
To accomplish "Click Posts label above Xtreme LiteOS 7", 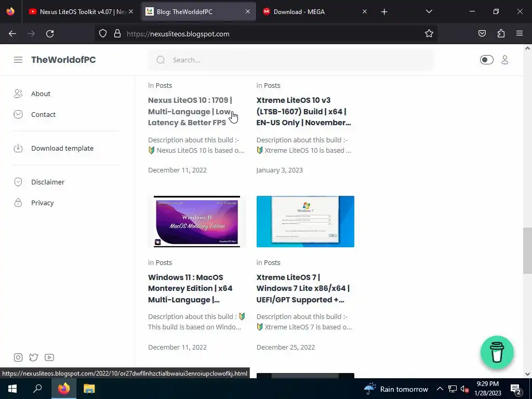I will pyautogui.click(x=272, y=262).
